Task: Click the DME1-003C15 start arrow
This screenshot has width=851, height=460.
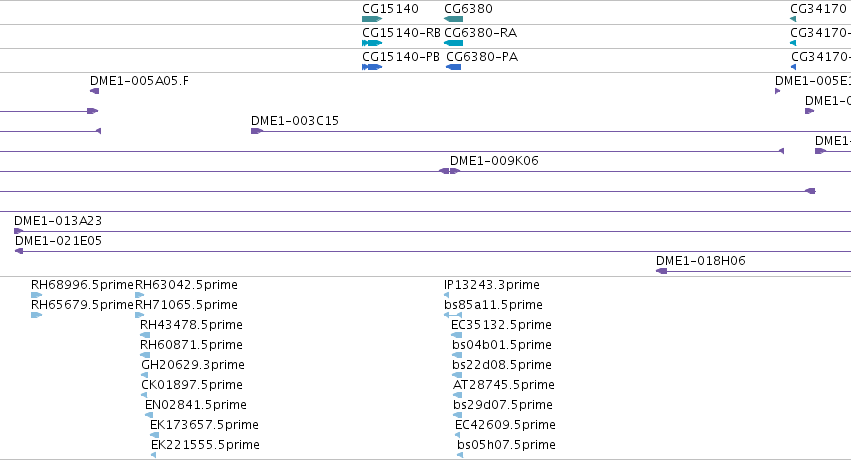Action: 257,131
